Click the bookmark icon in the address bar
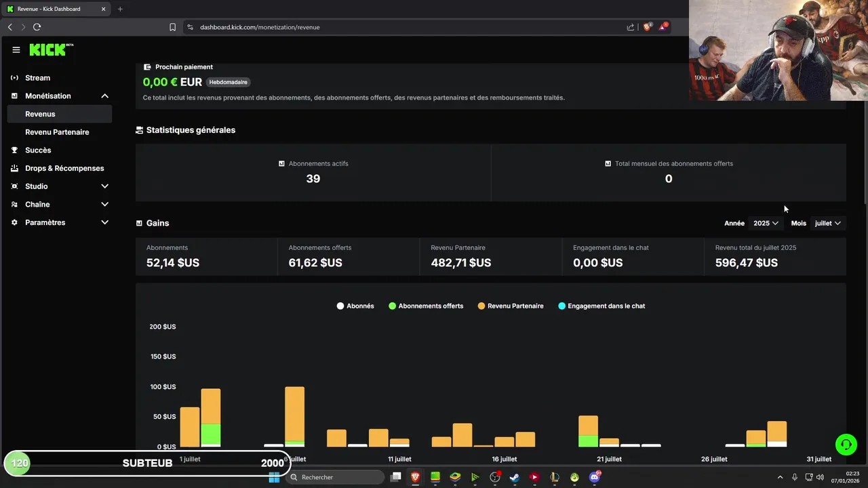Screen dimensions: 868x488 pos(172,27)
